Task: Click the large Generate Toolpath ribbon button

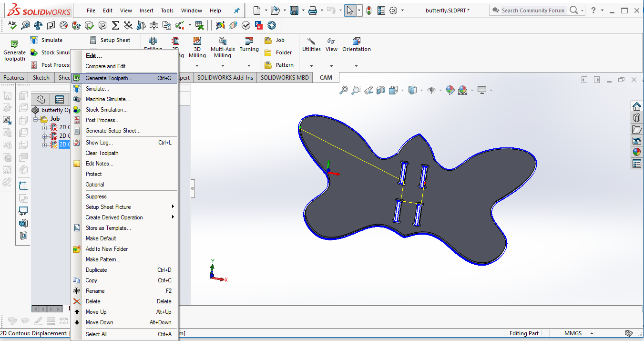Action: 14,51
